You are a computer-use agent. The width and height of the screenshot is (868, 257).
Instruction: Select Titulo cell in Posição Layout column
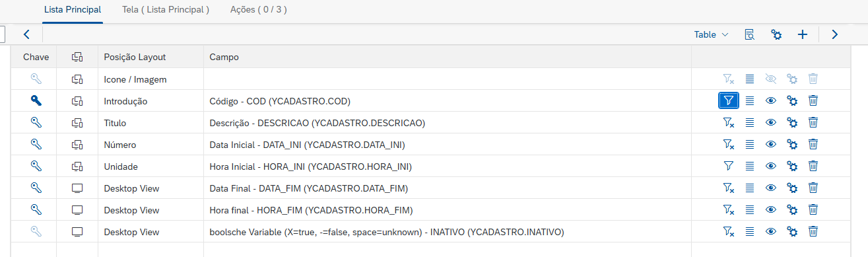[x=150, y=123]
